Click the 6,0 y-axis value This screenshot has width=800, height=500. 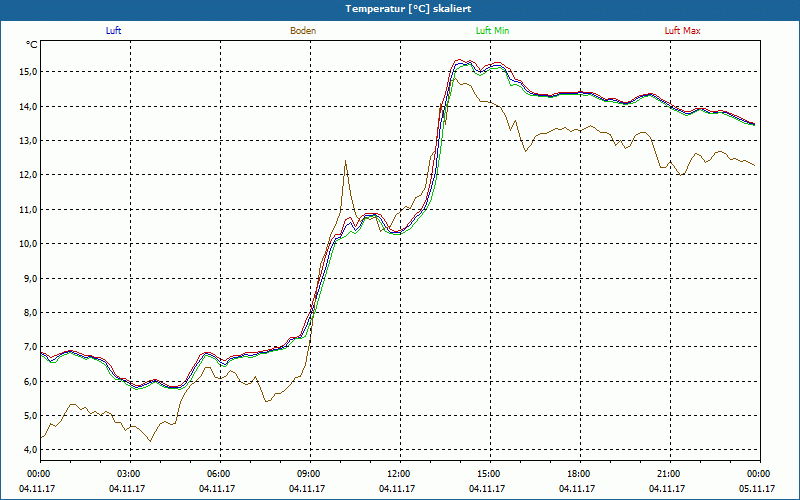(x=30, y=381)
